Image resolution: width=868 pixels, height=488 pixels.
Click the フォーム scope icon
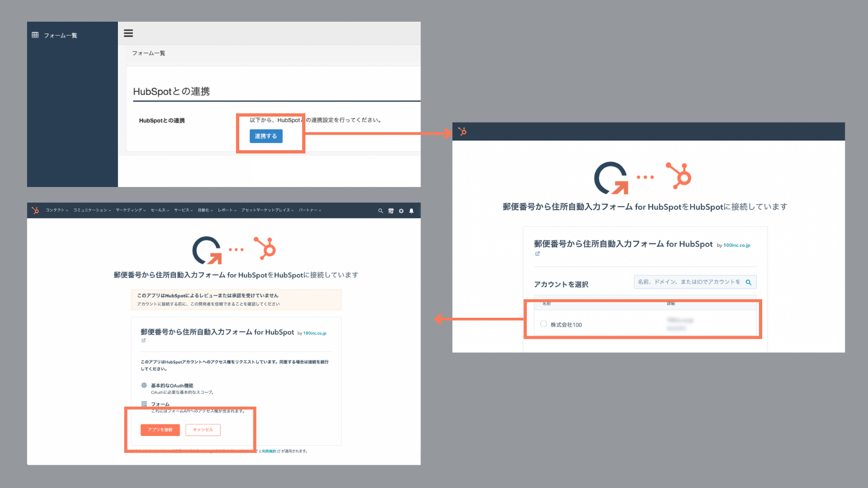[x=144, y=404]
